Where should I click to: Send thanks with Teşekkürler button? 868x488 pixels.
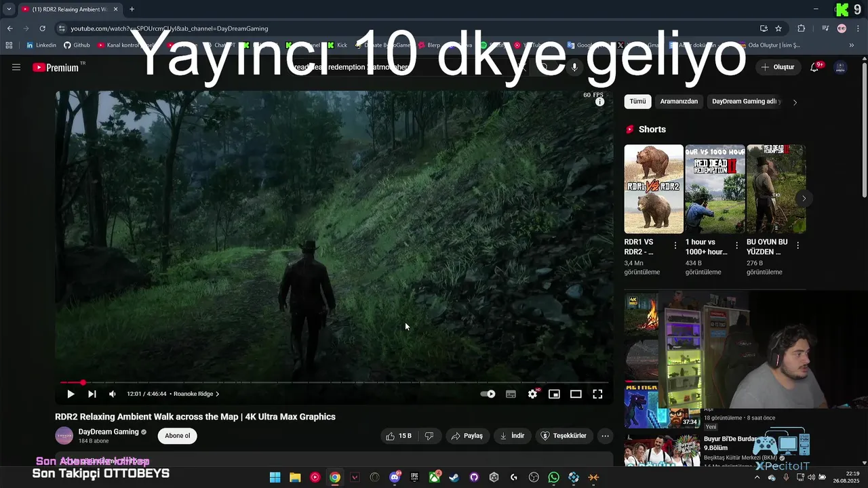pyautogui.click(x=564, y=436)
